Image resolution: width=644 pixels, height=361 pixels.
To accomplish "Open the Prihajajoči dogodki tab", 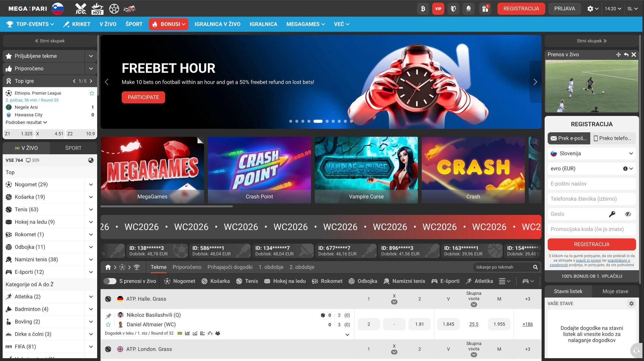I will 230,267.
